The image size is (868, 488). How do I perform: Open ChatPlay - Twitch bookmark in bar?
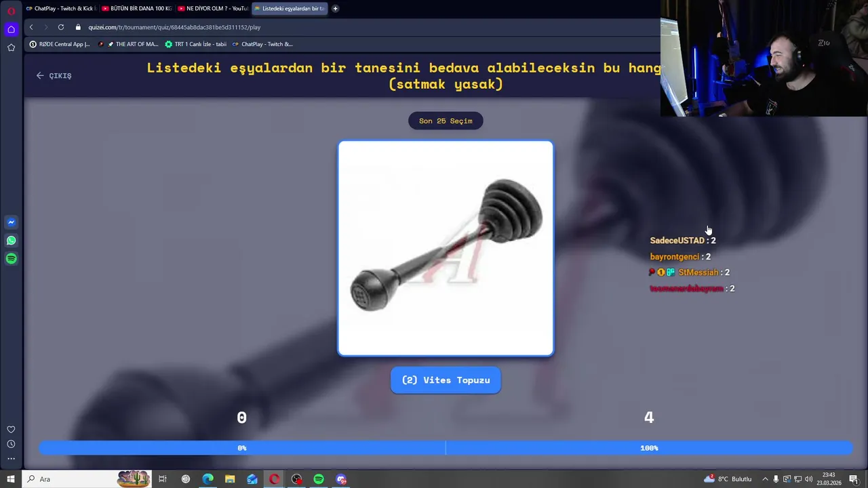click(262, 44)
